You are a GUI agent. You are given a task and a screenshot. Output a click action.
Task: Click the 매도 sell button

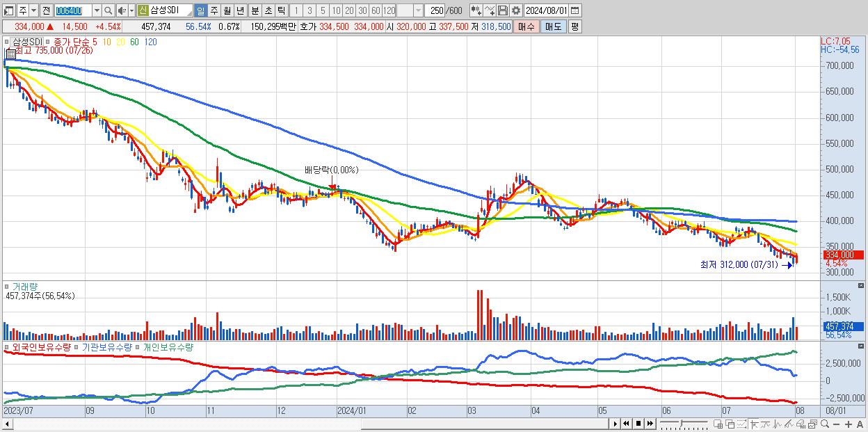(x=553, y=26)
